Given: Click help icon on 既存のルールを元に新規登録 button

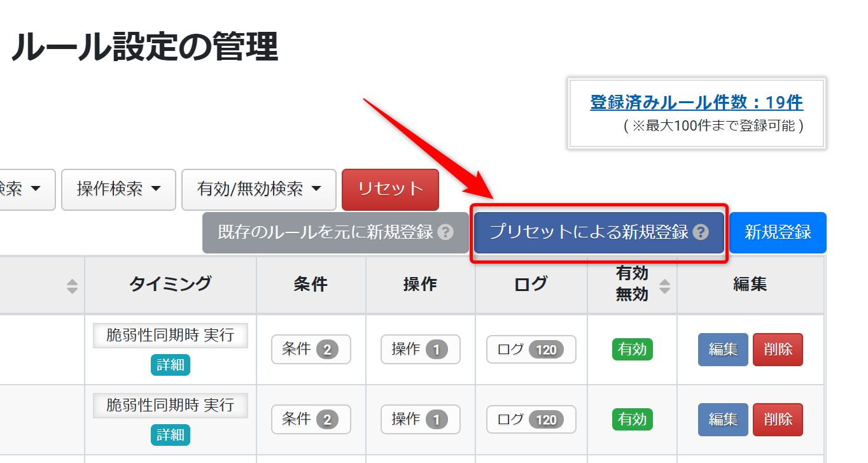Looking at the screenshot, I should [446, 232].
